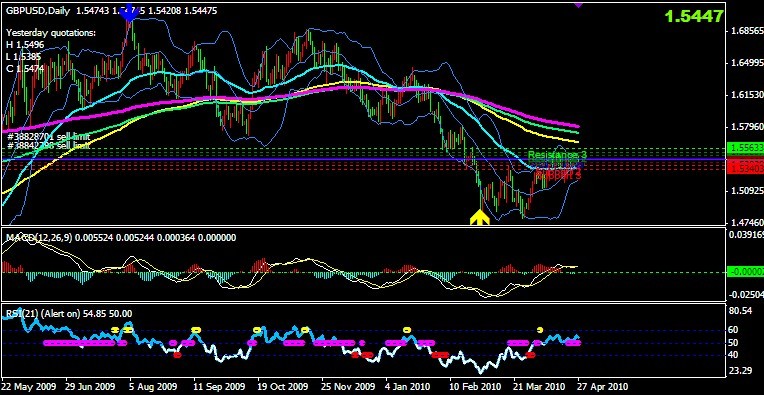Click the 19 Oct 2009 date label
Screen dimensions: 764x395
(284, 386)
